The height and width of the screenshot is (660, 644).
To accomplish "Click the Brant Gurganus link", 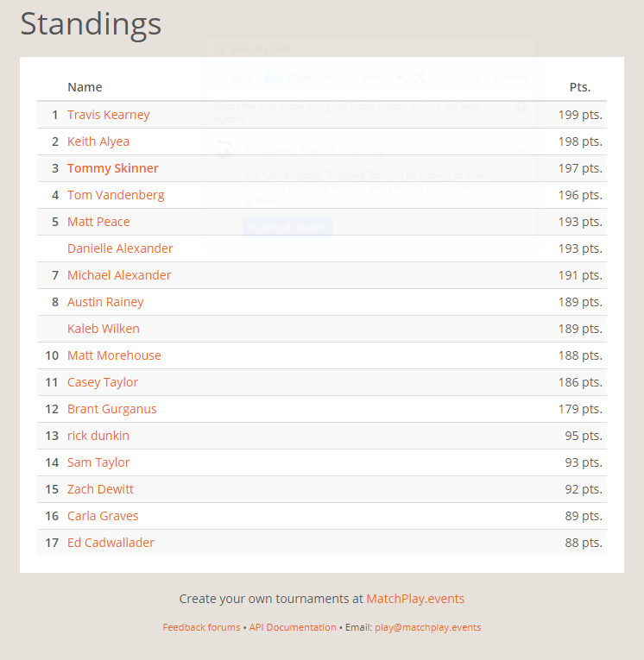I will 112,409.
